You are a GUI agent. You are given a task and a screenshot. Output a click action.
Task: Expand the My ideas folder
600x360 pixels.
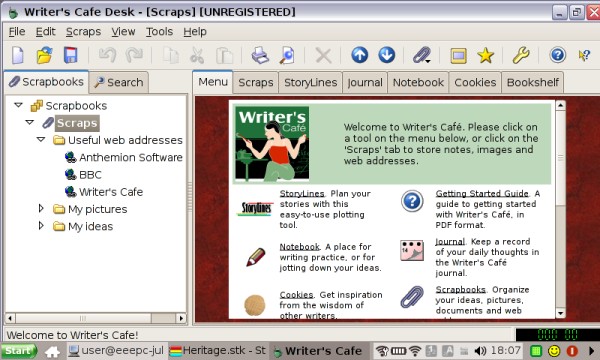tap(41, 226)
